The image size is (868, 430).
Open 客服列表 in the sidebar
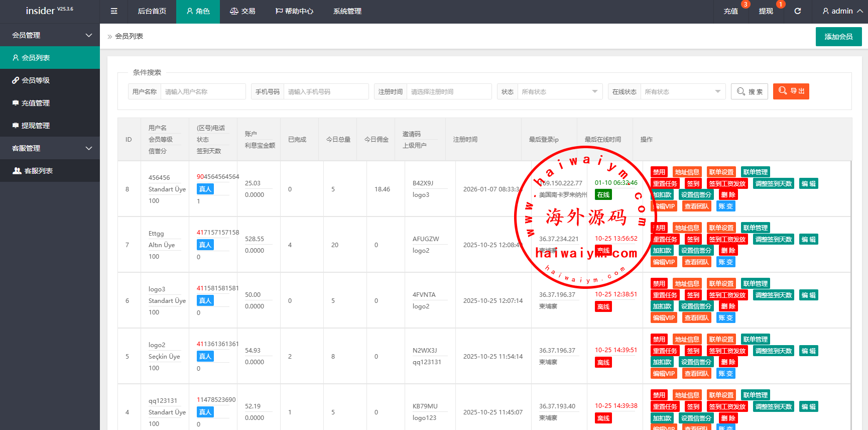pyautogui.click(x=38, y=171)
